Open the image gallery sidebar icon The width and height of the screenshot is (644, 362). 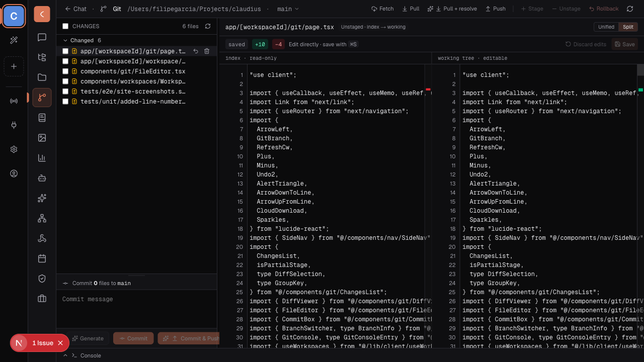tap(42, 138)
